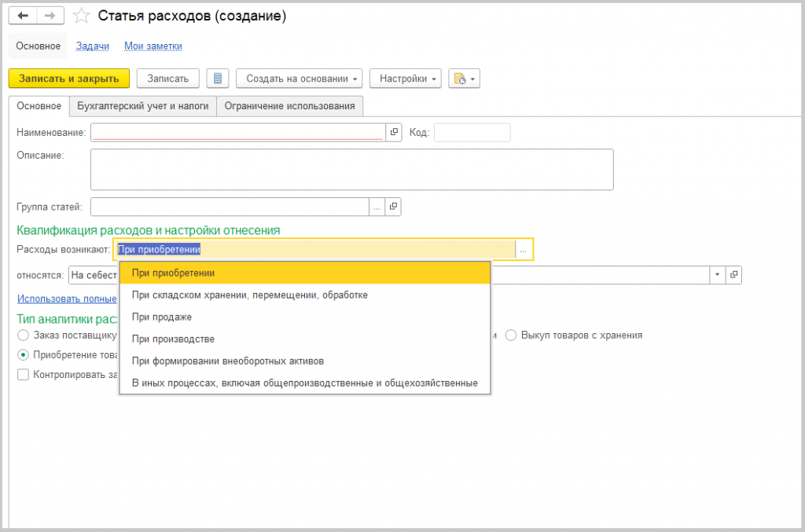Image resolution: width=805 pixels, height=532 pixels.
Task: Click the Записать и закрыть button
Action: point(68,79)
